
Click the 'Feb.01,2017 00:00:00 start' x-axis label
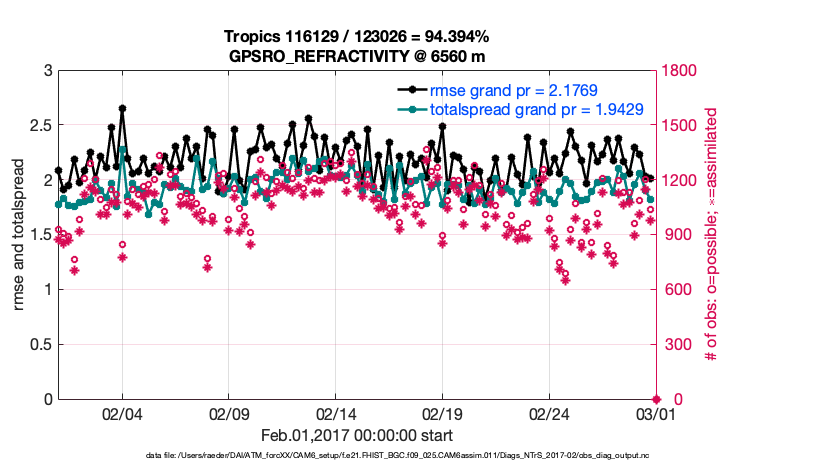point(357,435)
